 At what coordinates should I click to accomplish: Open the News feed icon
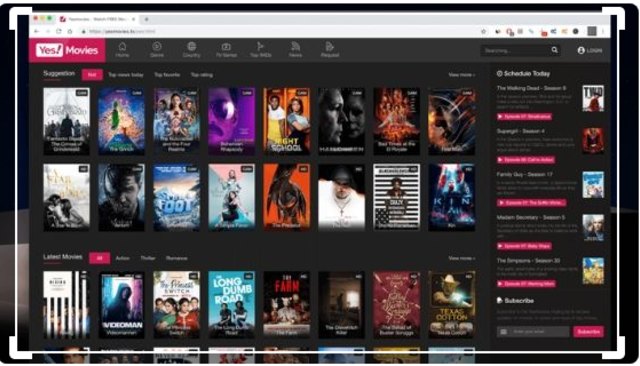click(x=295, y=46)
